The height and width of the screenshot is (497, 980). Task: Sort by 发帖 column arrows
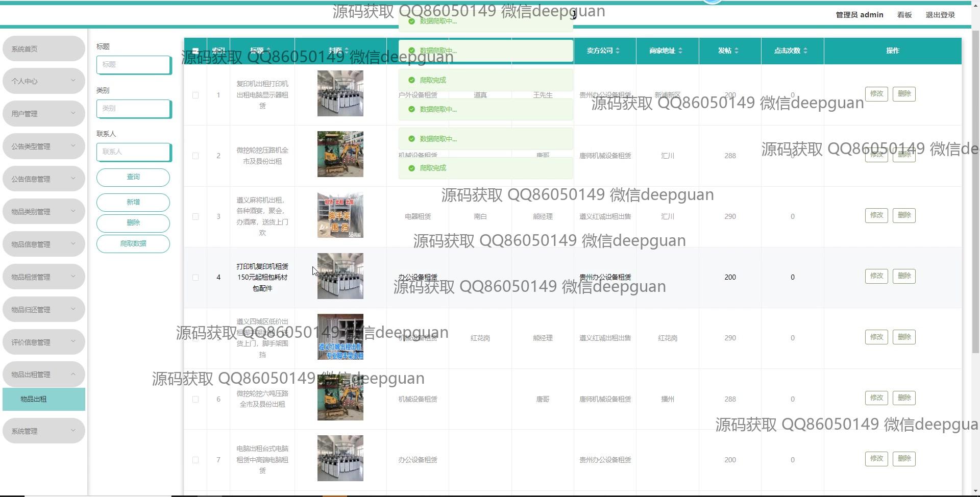pyautogui.click(x=737, y=51)
